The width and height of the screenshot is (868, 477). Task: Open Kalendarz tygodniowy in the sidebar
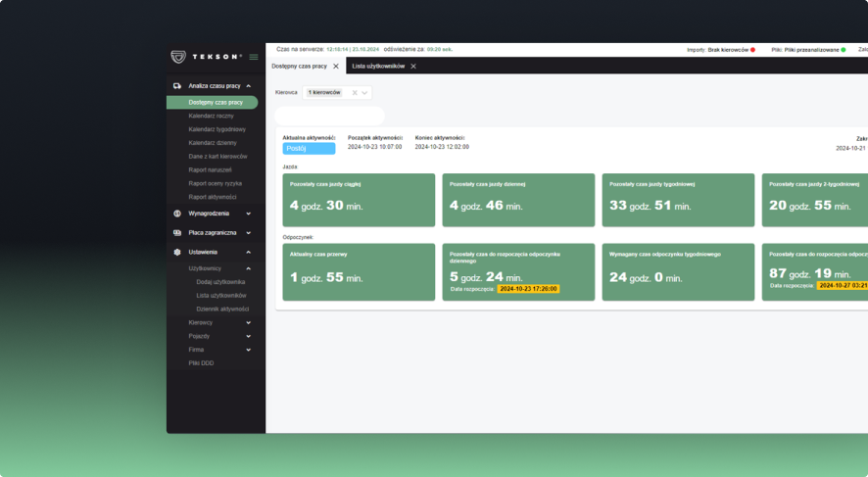coord(217,129)
